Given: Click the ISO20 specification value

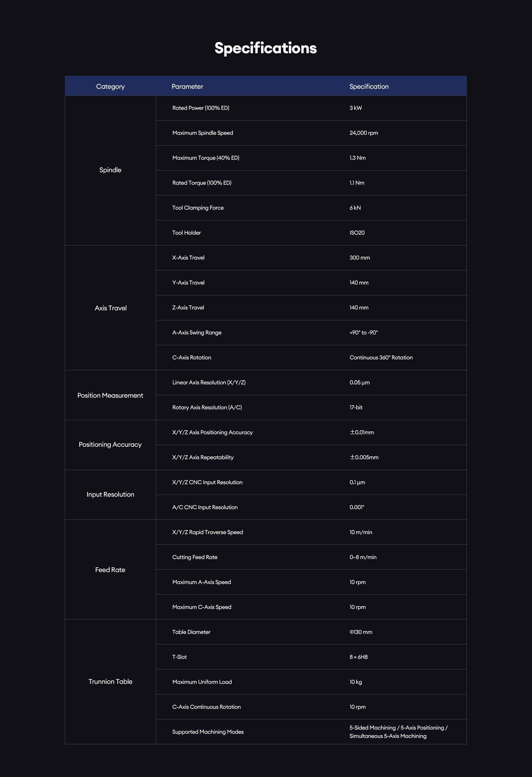Looking at the screenshot, I should point(357,233).
